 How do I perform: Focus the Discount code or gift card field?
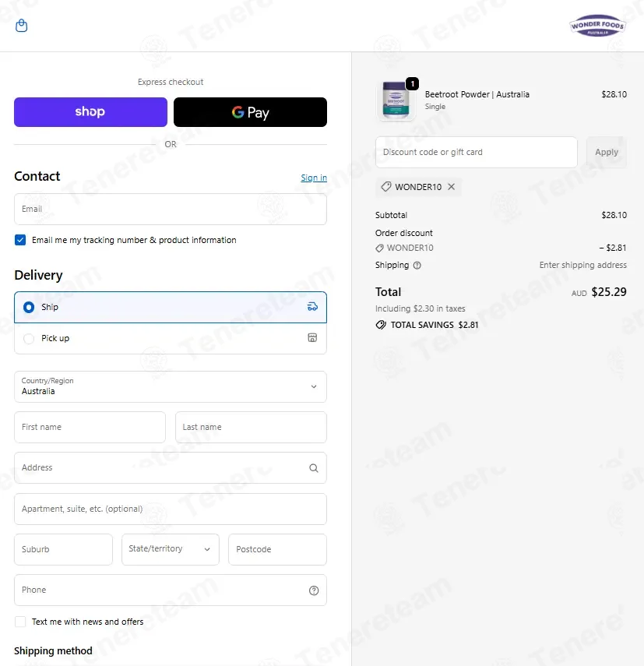[477, 152]
